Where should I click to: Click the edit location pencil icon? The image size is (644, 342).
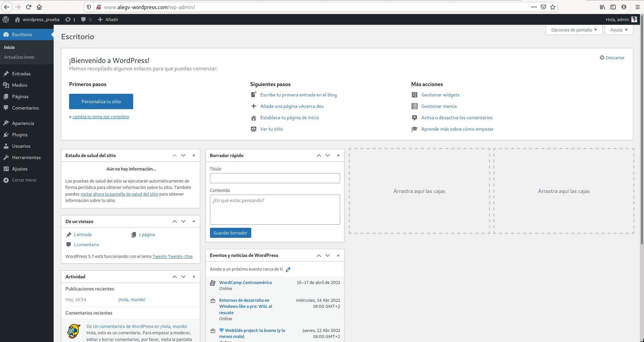point(288,269)
